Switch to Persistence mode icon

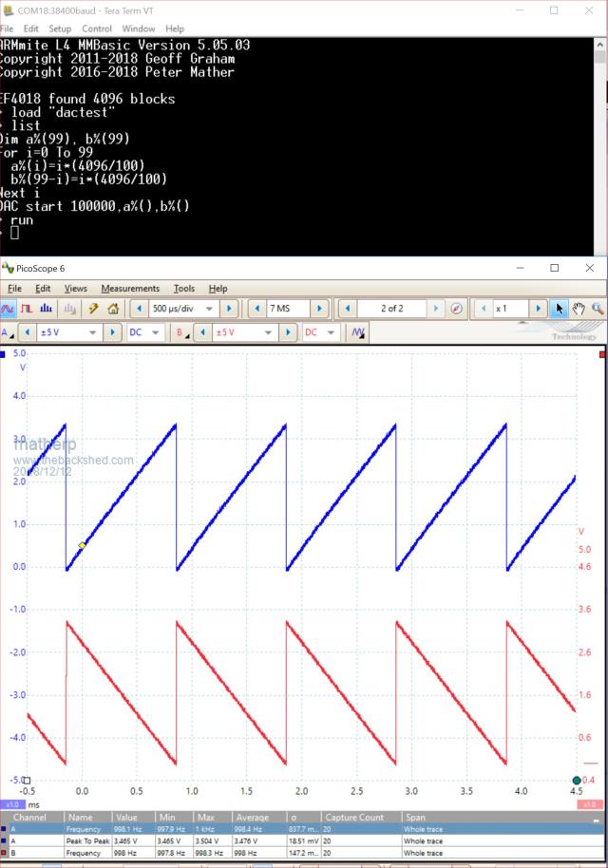tap(27, 309)
